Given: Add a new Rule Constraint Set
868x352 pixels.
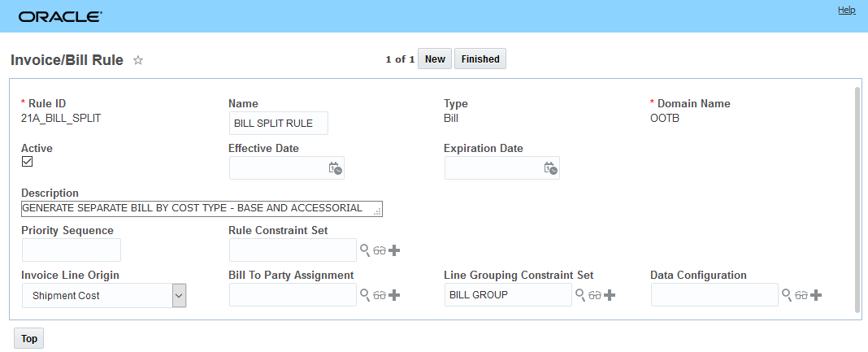Looking at the screenshot, I should 394,250.
